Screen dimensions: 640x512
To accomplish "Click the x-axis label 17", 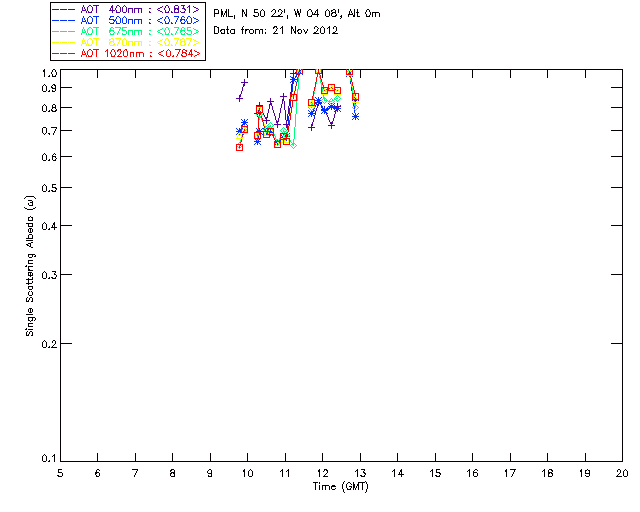I will [x=510, y=473].
